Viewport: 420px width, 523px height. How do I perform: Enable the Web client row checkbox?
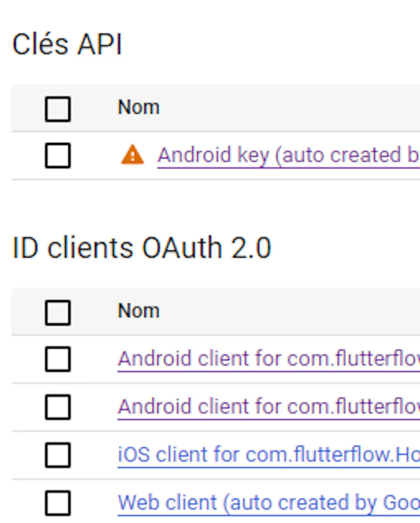coord(58,503)
